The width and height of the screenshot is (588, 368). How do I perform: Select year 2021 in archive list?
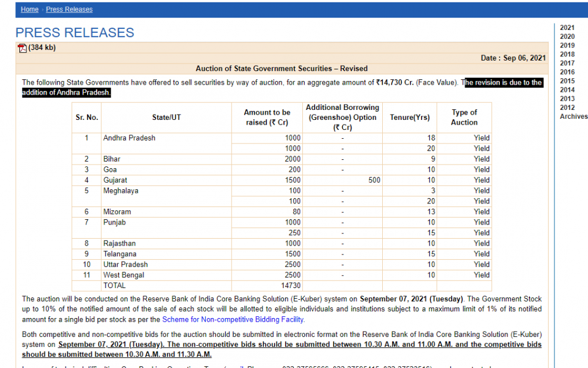(x=567, y=28)
